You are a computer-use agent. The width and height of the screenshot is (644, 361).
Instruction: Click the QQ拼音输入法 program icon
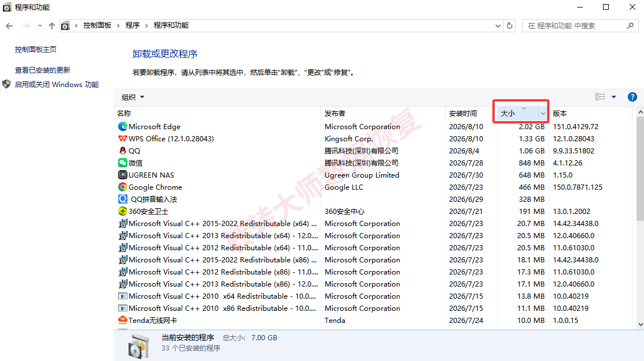122,199
